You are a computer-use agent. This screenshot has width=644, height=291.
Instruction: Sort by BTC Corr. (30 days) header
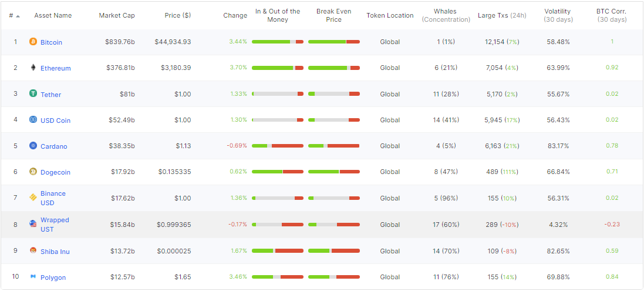[612, 15]
